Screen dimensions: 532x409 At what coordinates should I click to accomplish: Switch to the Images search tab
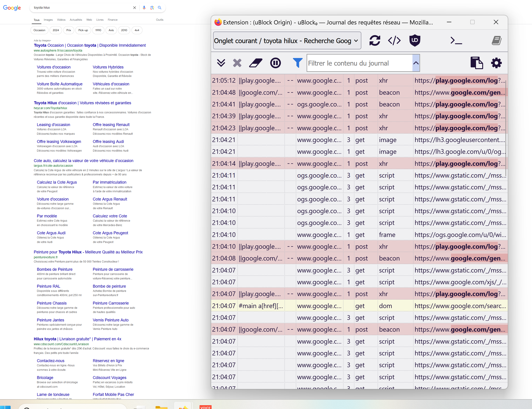click(48, 20)
